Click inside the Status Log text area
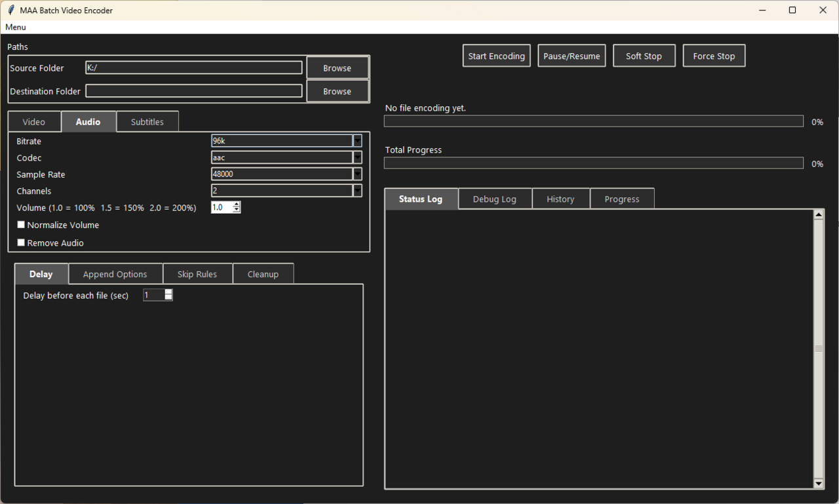 599,349
